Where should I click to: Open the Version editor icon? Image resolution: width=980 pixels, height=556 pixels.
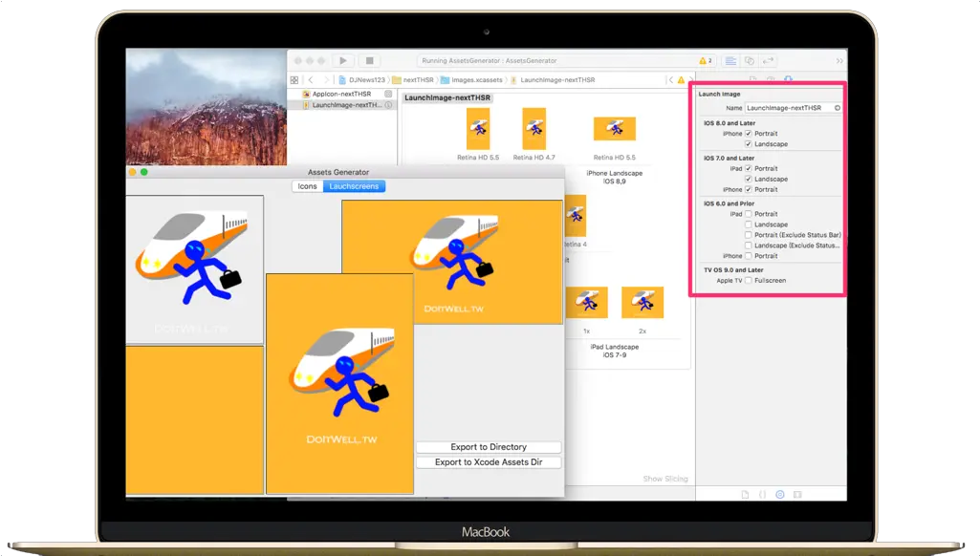point(768,60)
